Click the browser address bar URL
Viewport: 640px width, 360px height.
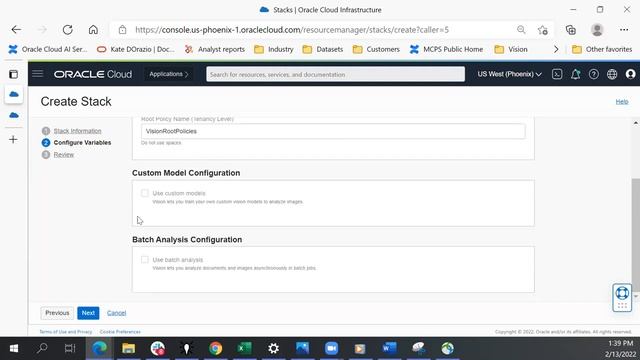(292, 30)
